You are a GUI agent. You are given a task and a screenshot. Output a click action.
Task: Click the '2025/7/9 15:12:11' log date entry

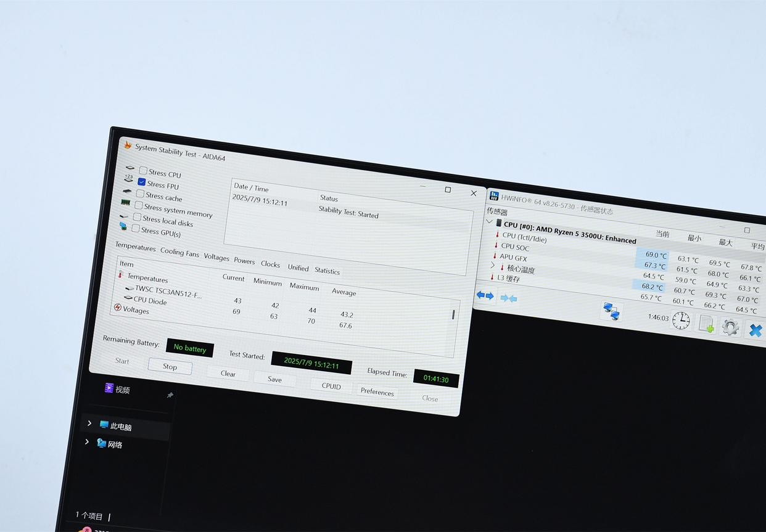[260, 200]
